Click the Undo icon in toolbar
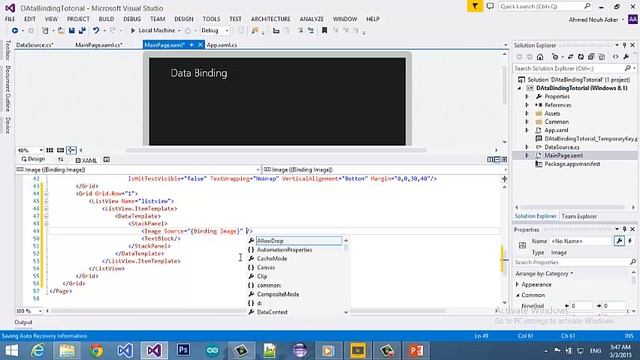Image resolution: width=640 pixels, height=360 pixels. (x=96, y=31)
